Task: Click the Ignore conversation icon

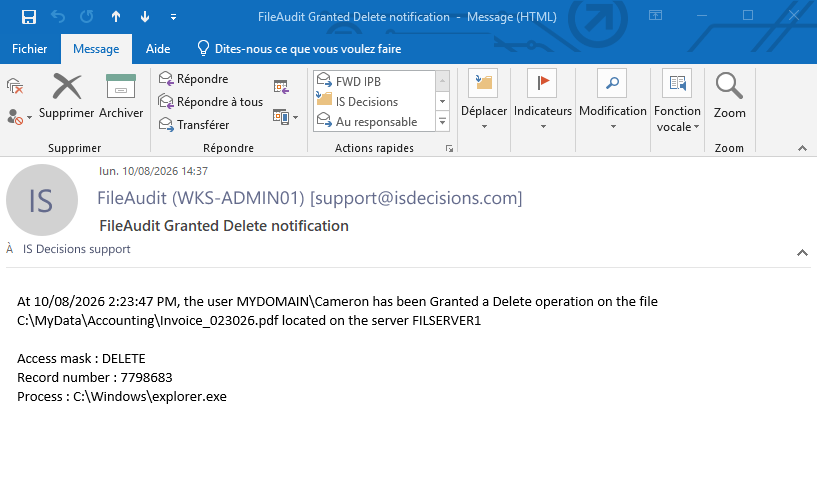Action: pyautogui.click(x=15, y=86)
